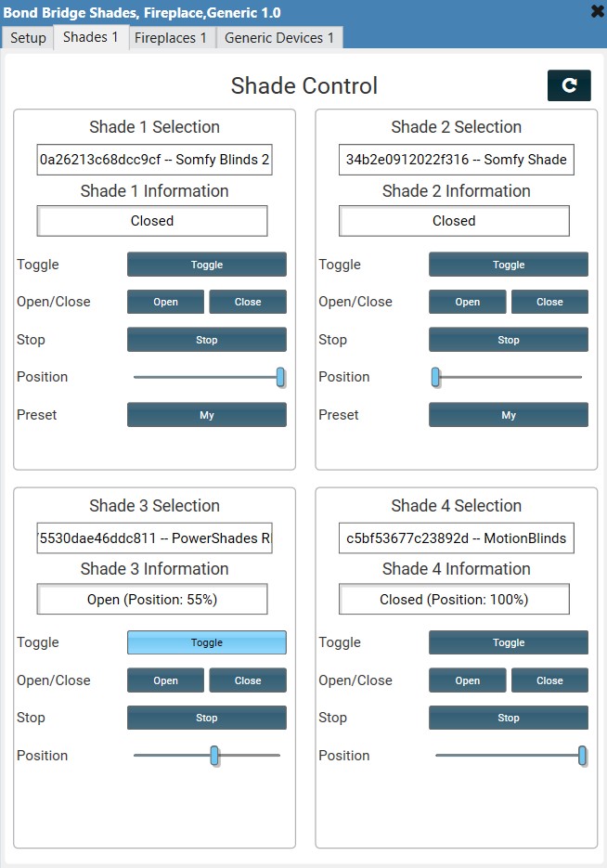Open the Shade 4 Selection device list
This screenshot has height=868, width=607.
point(453,538)
